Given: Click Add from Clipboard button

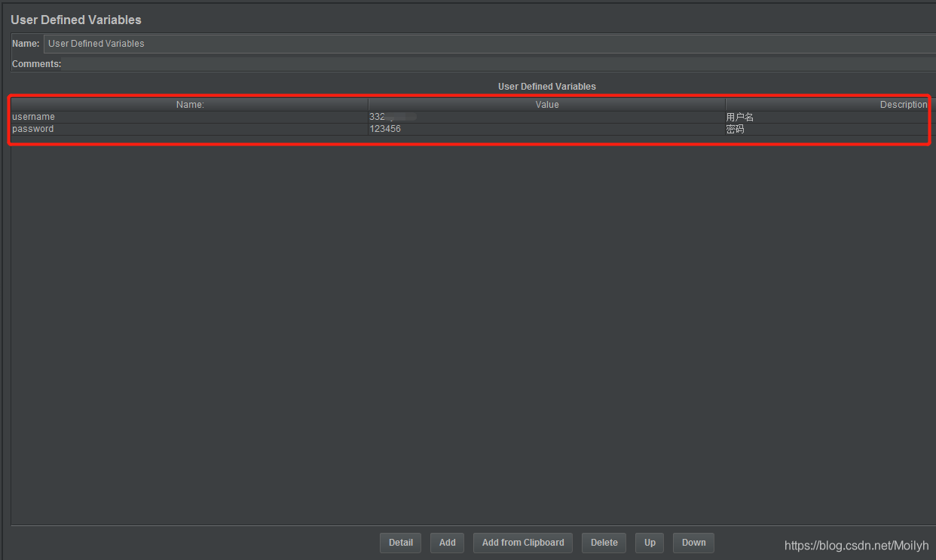Looking at the screenshot, I should coord(523,543).
